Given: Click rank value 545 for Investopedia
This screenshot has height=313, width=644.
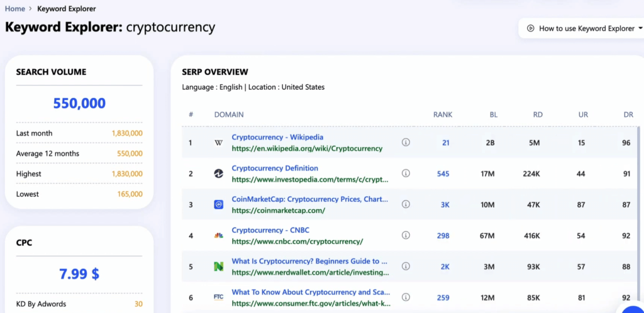Looking at the screenshot, I should pos(443,174).
